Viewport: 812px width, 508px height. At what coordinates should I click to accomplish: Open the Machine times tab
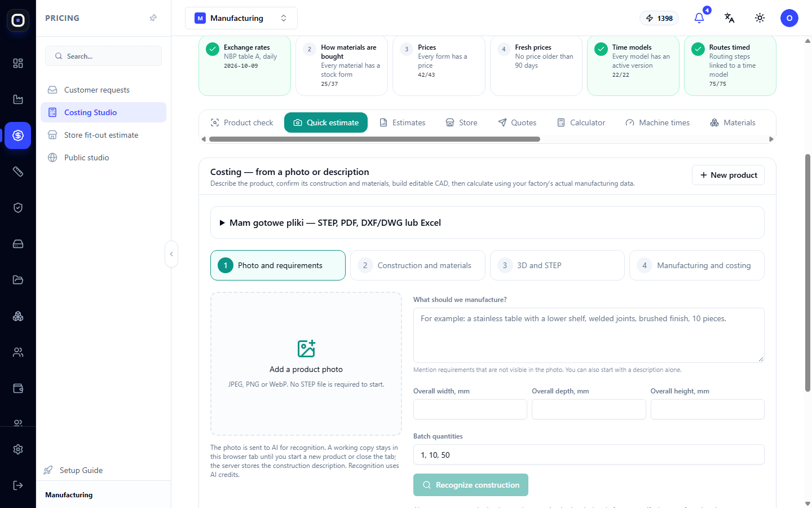click(657, 122)
